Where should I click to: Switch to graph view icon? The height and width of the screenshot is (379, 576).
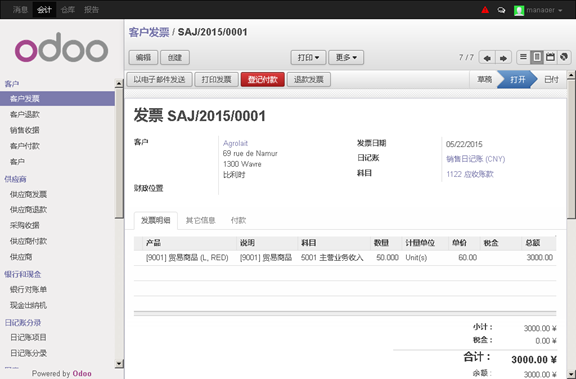[564, 57]
